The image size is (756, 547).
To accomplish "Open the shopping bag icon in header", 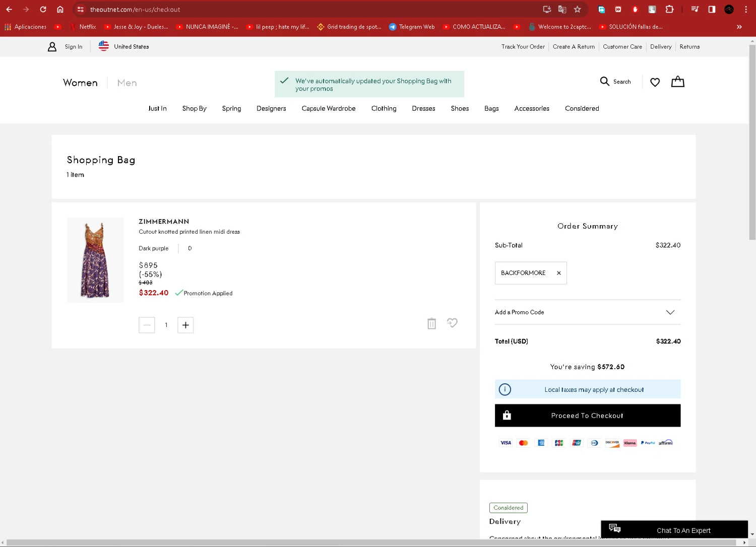I will pos(677,82).
